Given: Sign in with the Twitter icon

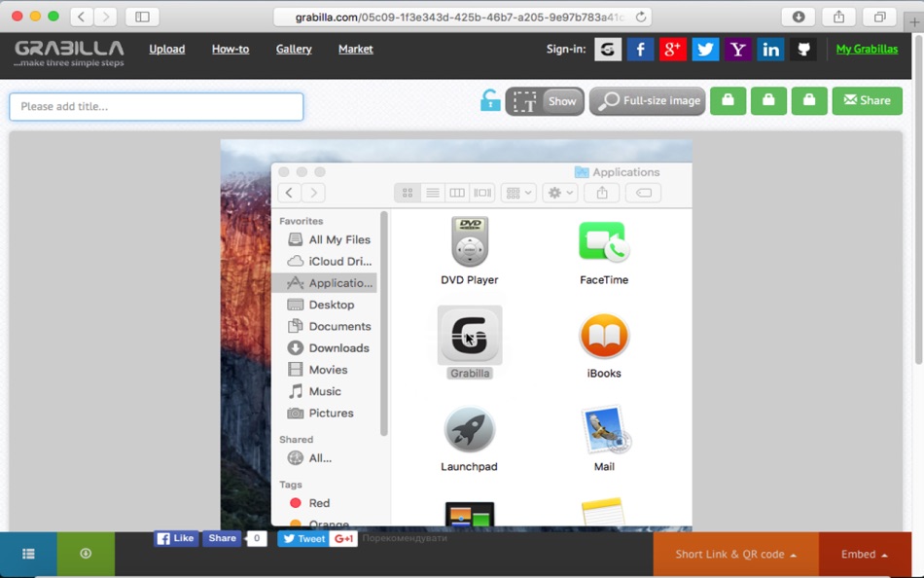Looking at the screenshot, I should (x=705, y=50).
